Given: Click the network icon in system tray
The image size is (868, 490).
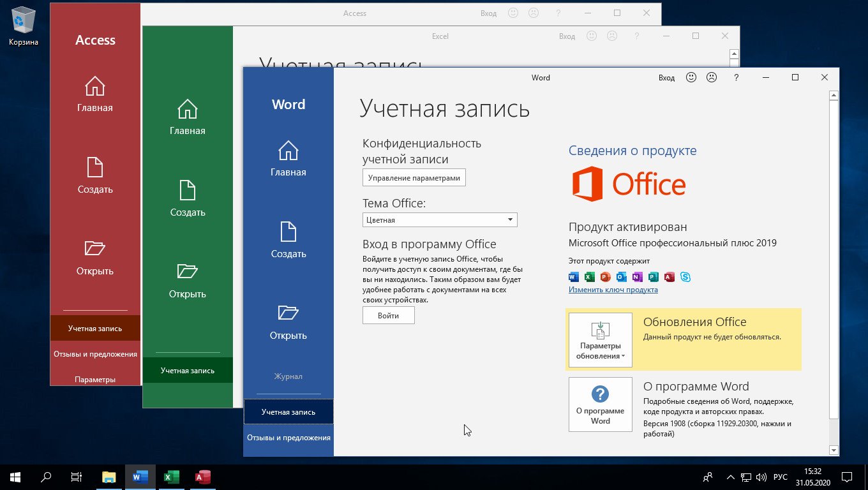Looking at the screenshot, I should click(746, 477).
